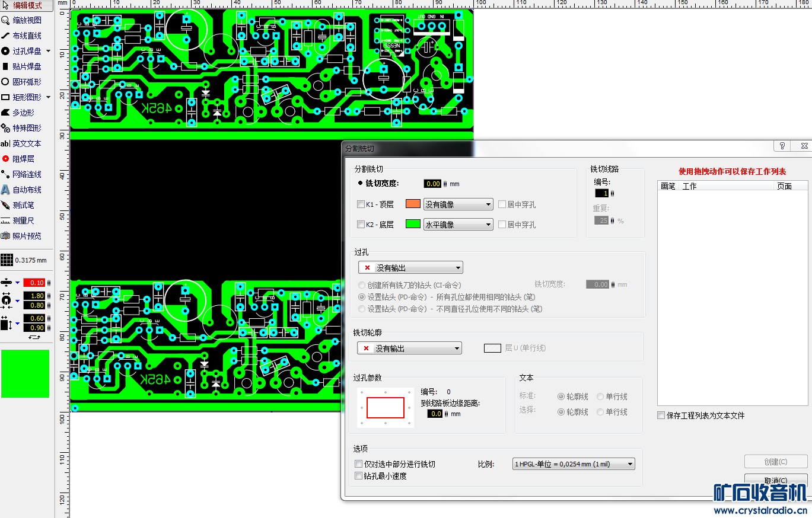Click the SMD width 0.60 value

[x=34, y=318]
